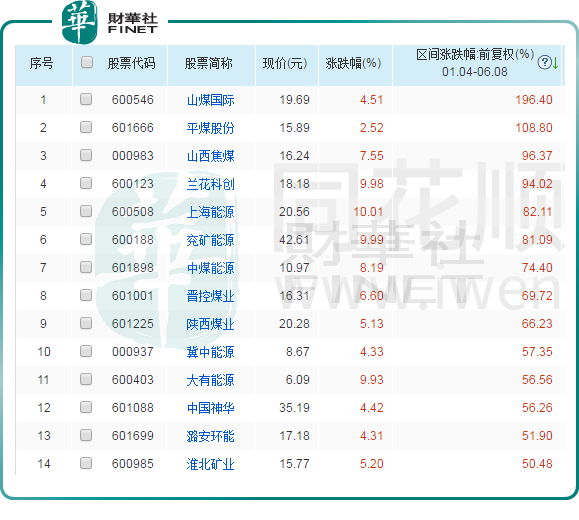Image resolution: width=579 pixels, height=520 pixels.
Task: Check the box for 600403 row
Action: click(86, 379)
